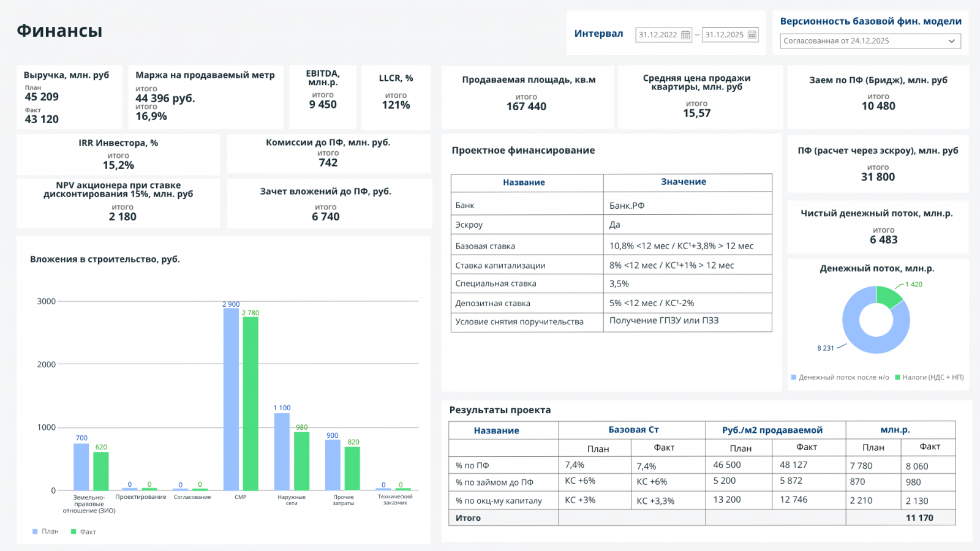Select the СМР fact bar 2 780
Screen dimensions: 980x551
click(251, 403)
